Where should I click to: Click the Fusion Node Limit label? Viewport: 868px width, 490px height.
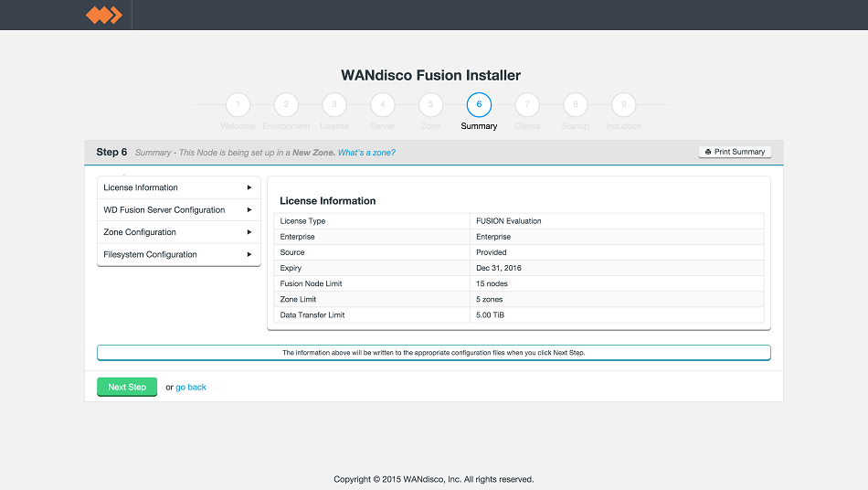[311, 283]
